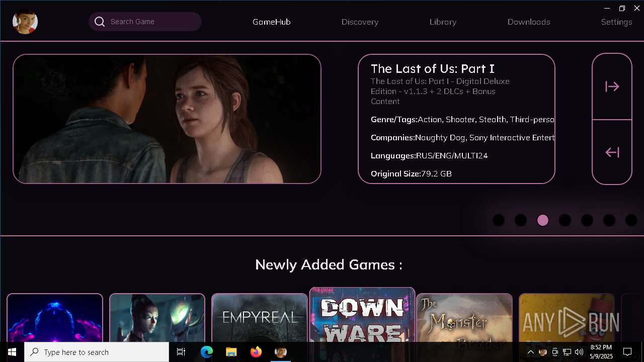Launch Firefox from the taskbar
644x362 pixels.
click(x=256, y=352)
